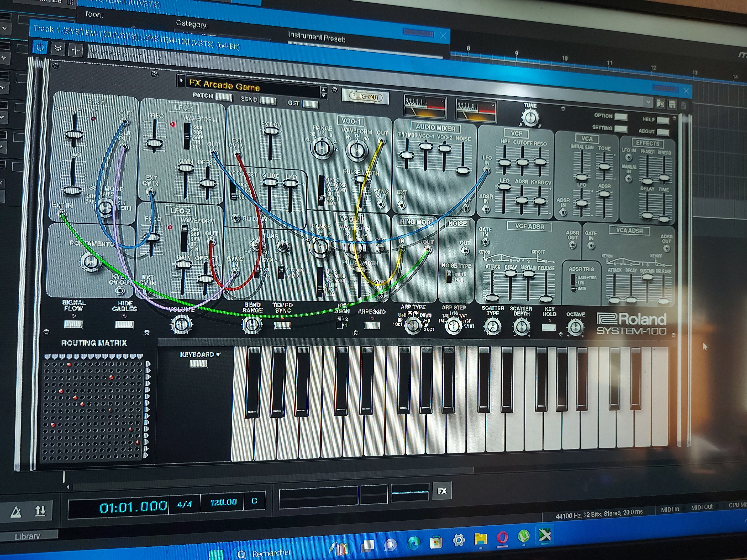Toggle the HIDE CABLES button

(x=124, y=324)
